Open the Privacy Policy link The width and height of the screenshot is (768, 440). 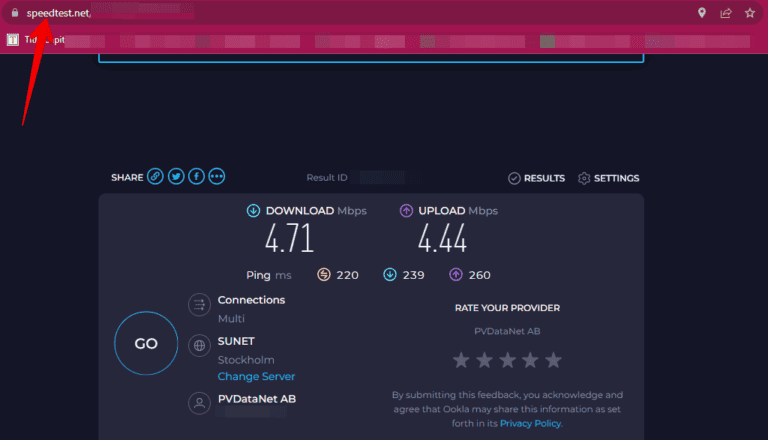[x=530, y=423]
